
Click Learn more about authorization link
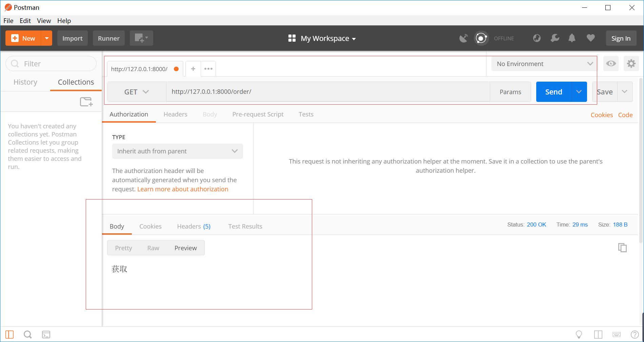pos(183,189)
